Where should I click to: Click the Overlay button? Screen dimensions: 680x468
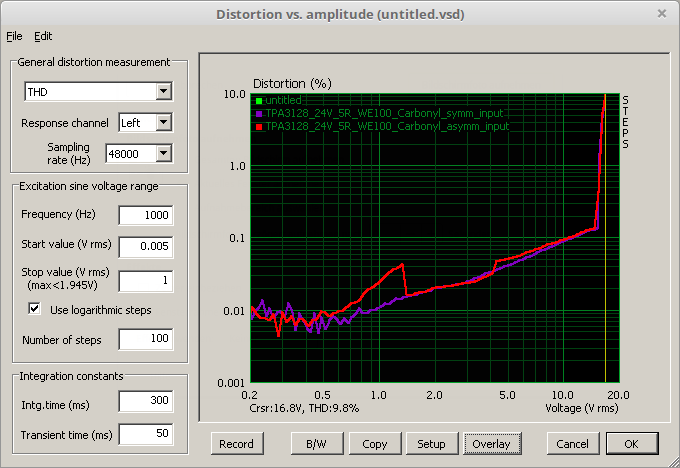491,443
